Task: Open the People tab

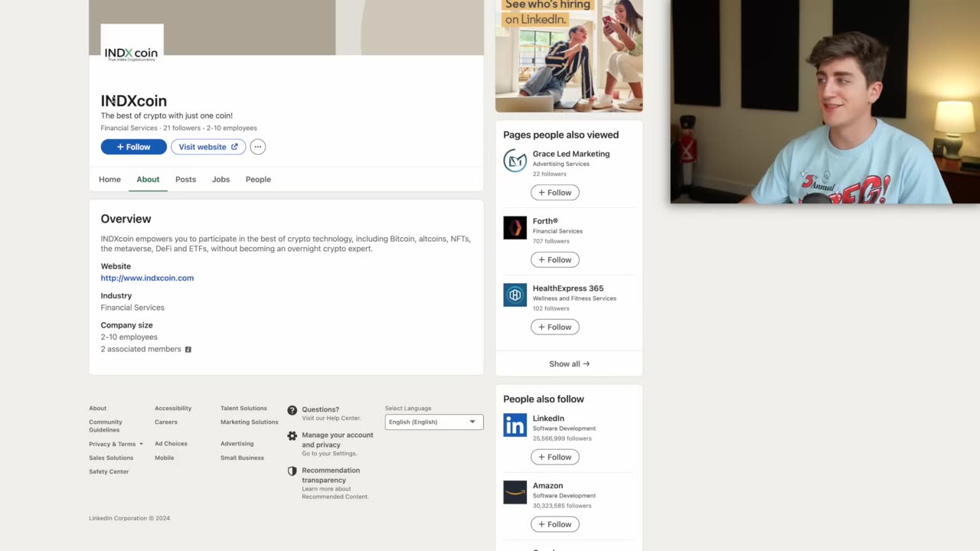Action: pos(258,179)
